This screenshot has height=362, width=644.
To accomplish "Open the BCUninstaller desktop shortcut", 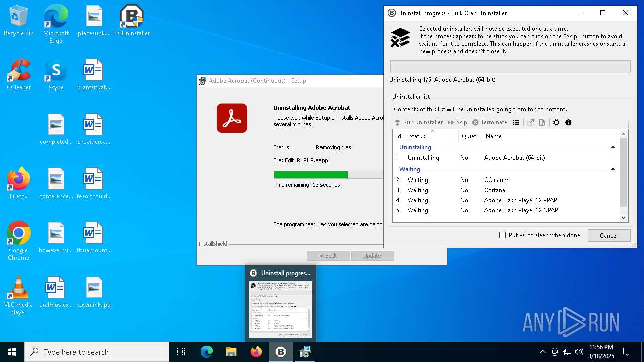I will click(132, 22).
